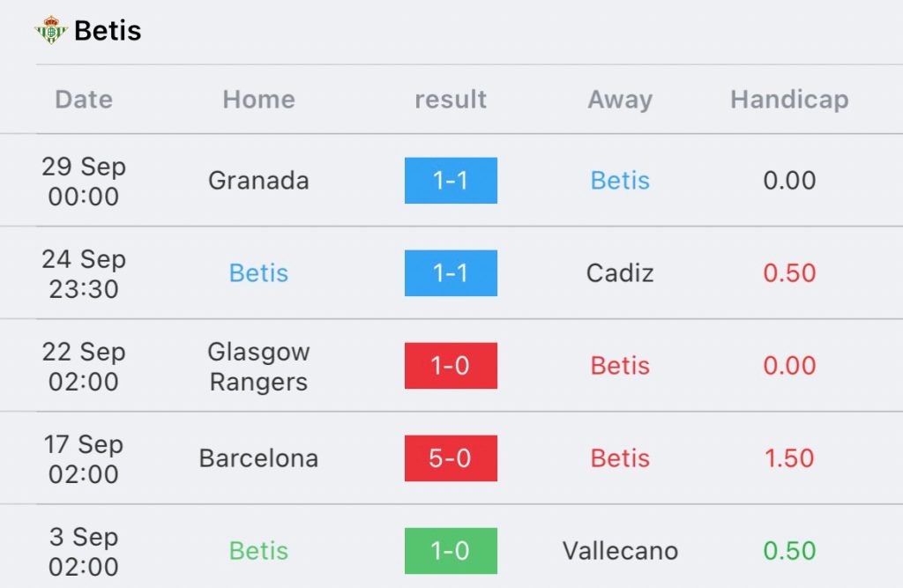Select the Vallecano away team name
903x588 pixels.
(620, 551)
